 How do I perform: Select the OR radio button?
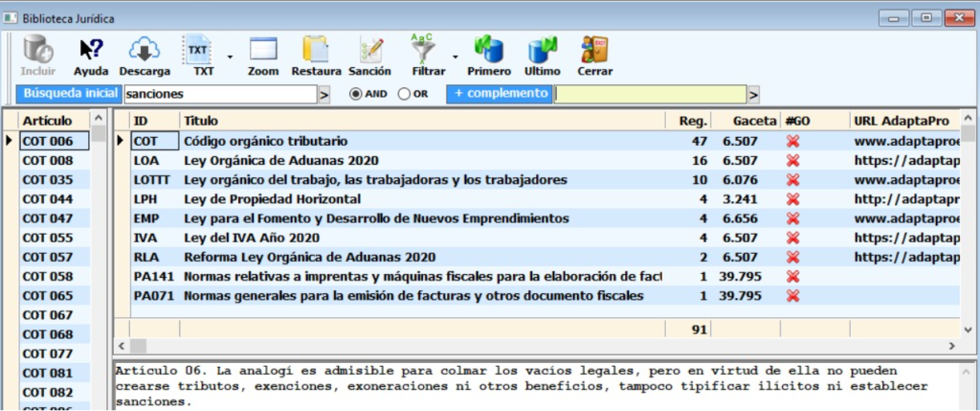coord(404,94)
